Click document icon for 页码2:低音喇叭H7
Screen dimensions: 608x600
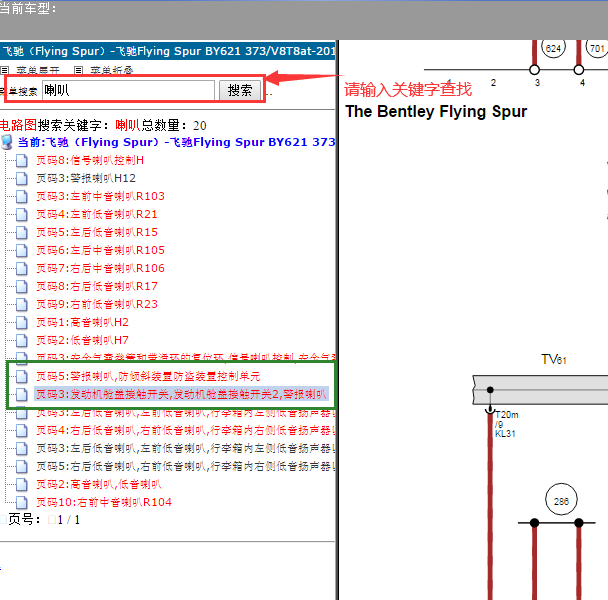tap(22, 341)
